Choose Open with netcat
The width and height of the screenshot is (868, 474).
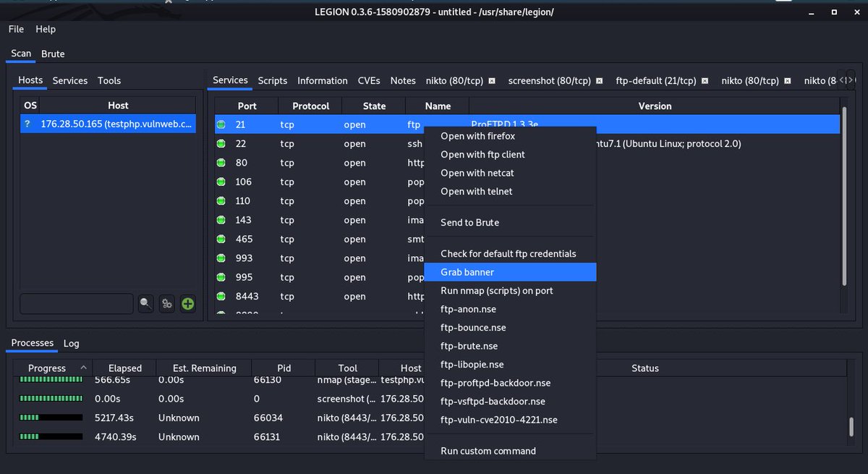[510, 173]
